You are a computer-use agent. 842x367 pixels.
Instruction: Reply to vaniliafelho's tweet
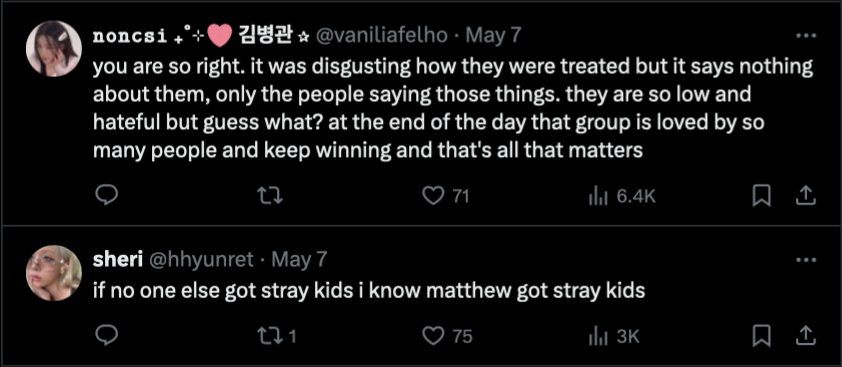(106, 196)
